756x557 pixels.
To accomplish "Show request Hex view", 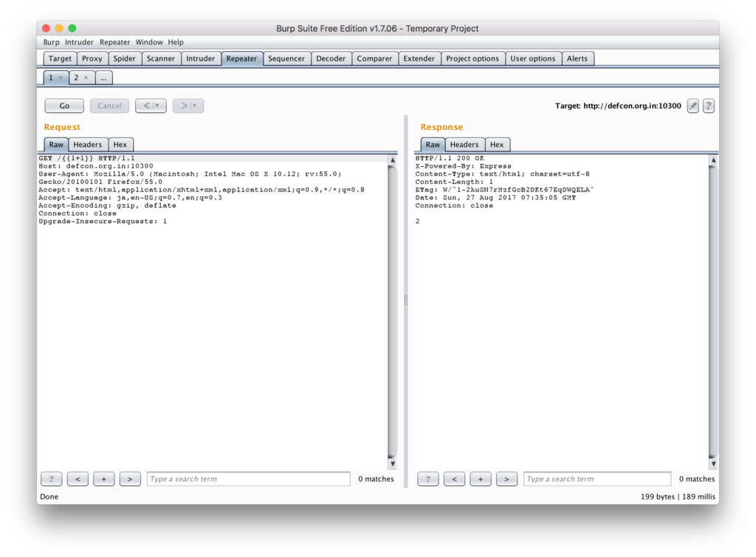I will pos(120,145).
